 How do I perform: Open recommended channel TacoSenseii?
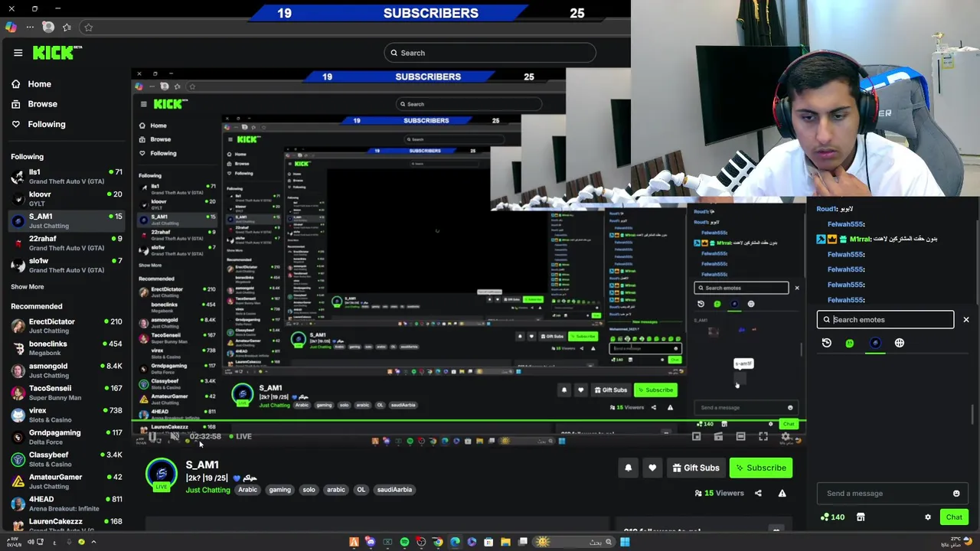(66, 393)
